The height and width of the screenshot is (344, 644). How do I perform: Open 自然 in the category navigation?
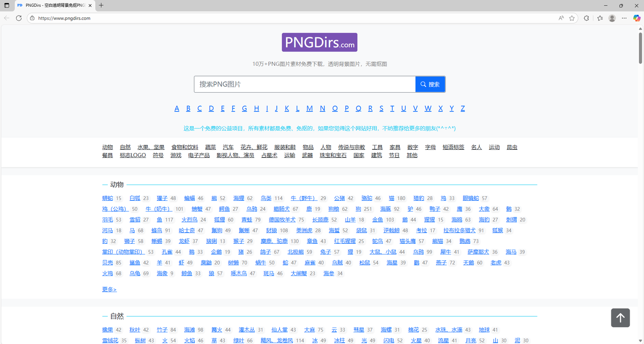click(125, 147)
